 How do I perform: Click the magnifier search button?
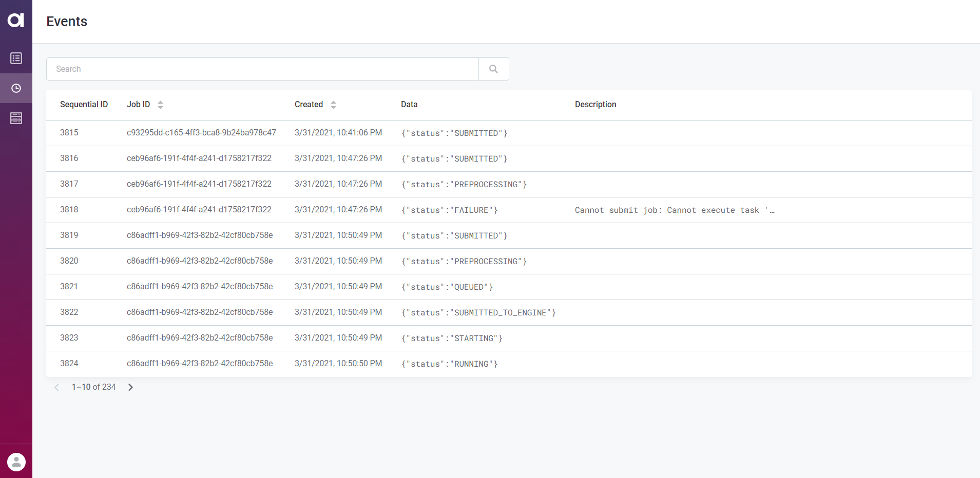click(493, 69)
